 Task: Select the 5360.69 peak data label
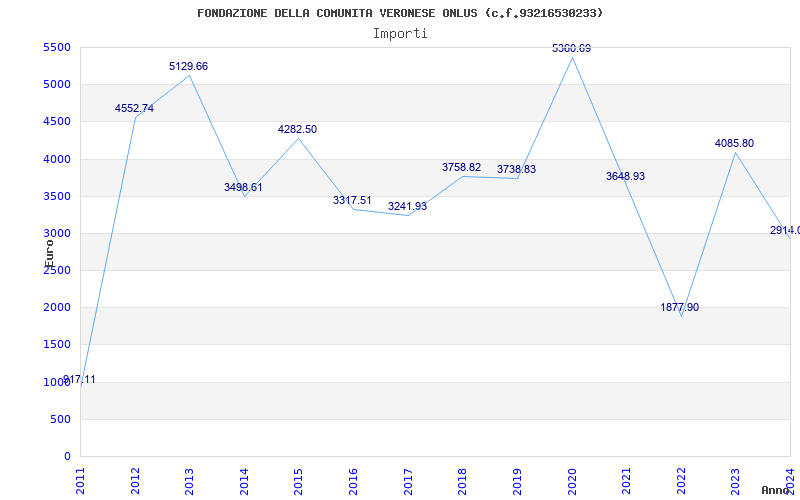571,48
